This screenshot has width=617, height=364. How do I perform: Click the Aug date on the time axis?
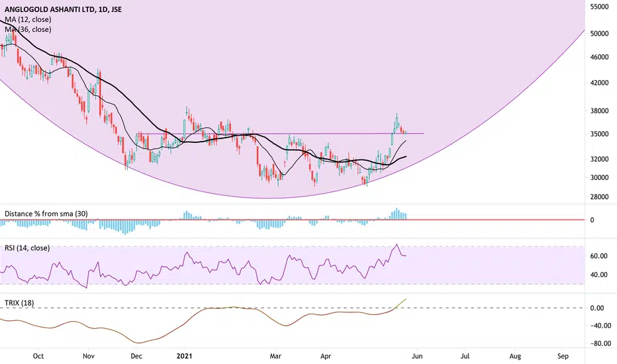pyautogui.click(x=515, y=356)
